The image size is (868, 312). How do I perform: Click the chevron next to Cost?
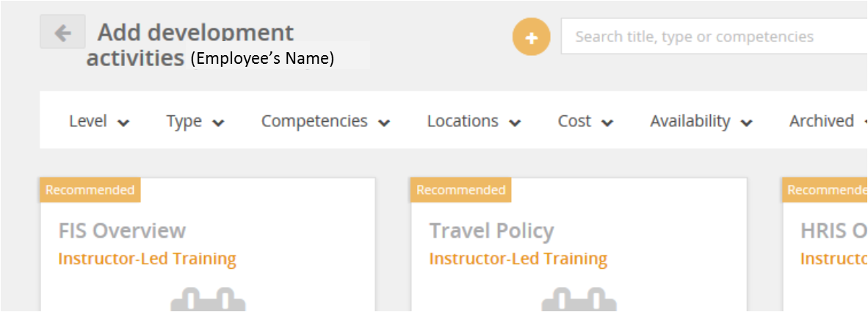tap(607, 123)
